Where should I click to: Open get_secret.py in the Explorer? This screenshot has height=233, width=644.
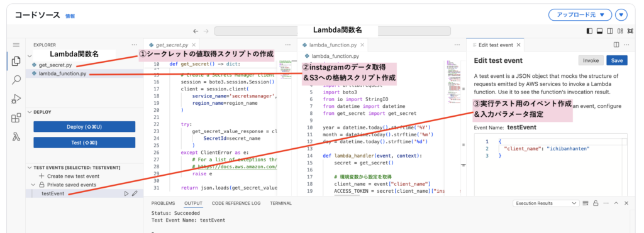[x=55, y=65]
